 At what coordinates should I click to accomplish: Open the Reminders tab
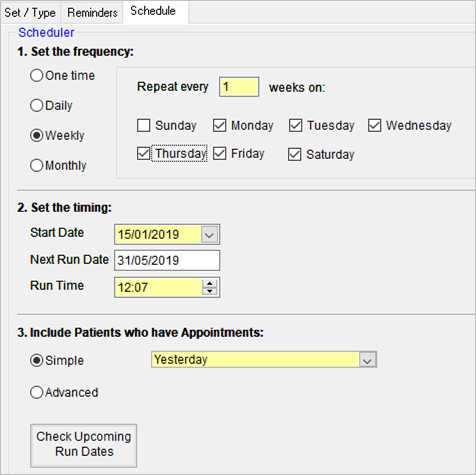92,13
